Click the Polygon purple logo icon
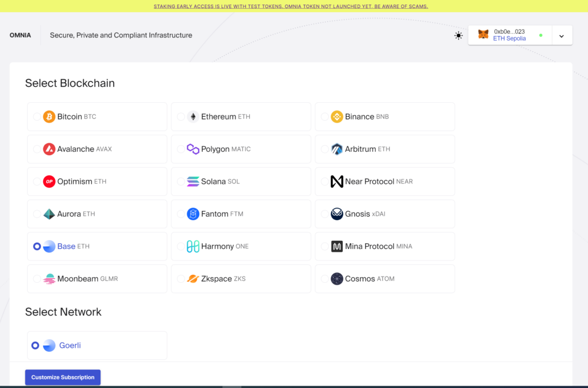Screen dimensions: 588x388 [x=193, y=149]
